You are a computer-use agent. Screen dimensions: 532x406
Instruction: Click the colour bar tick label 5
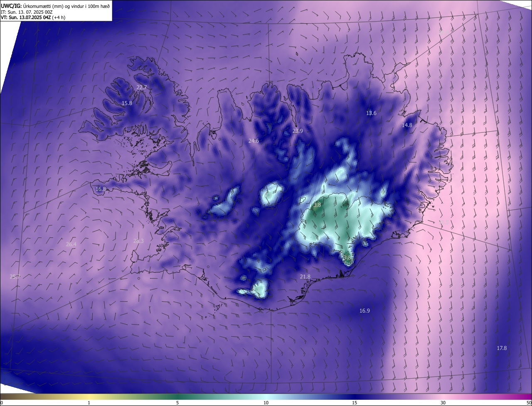point(177,403)
